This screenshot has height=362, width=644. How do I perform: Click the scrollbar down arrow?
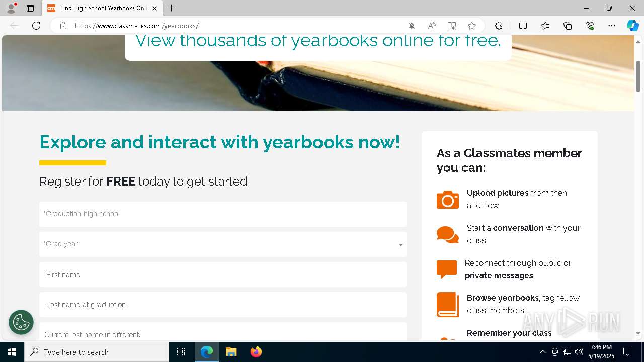tap(638, 333)
